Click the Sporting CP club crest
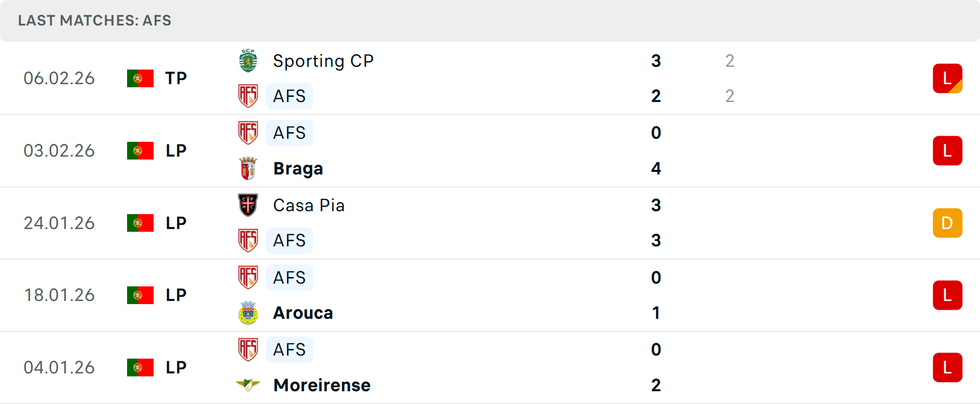This screenshot has width=980, height=404. pyautogui.click(x=248, y=61)
